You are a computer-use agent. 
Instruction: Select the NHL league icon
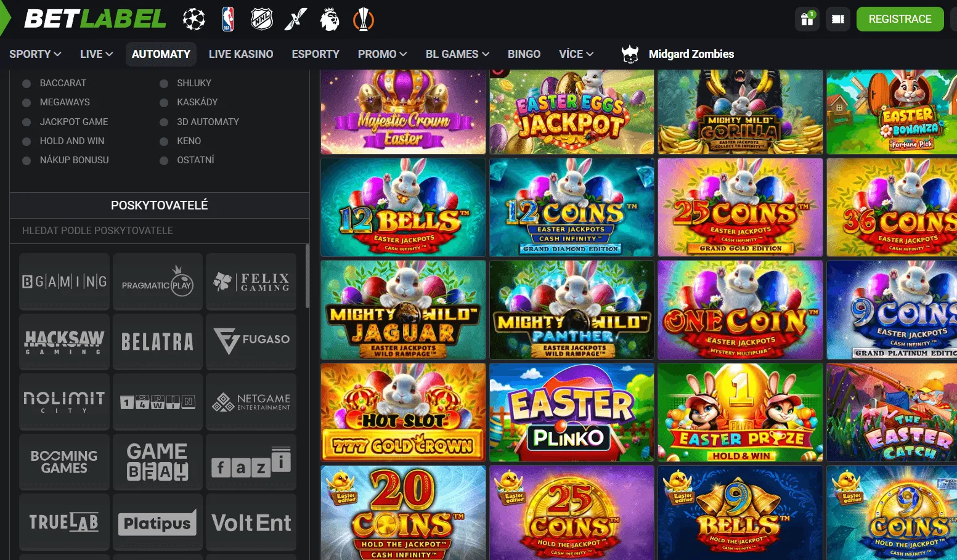261,19
